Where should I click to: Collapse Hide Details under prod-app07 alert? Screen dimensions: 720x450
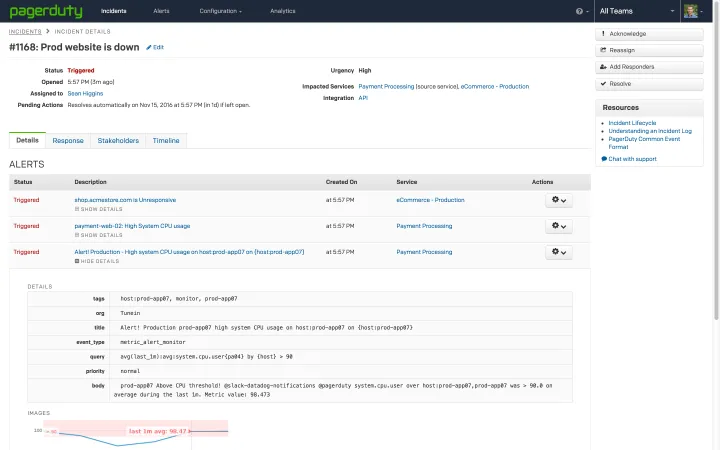click(98, 261)
